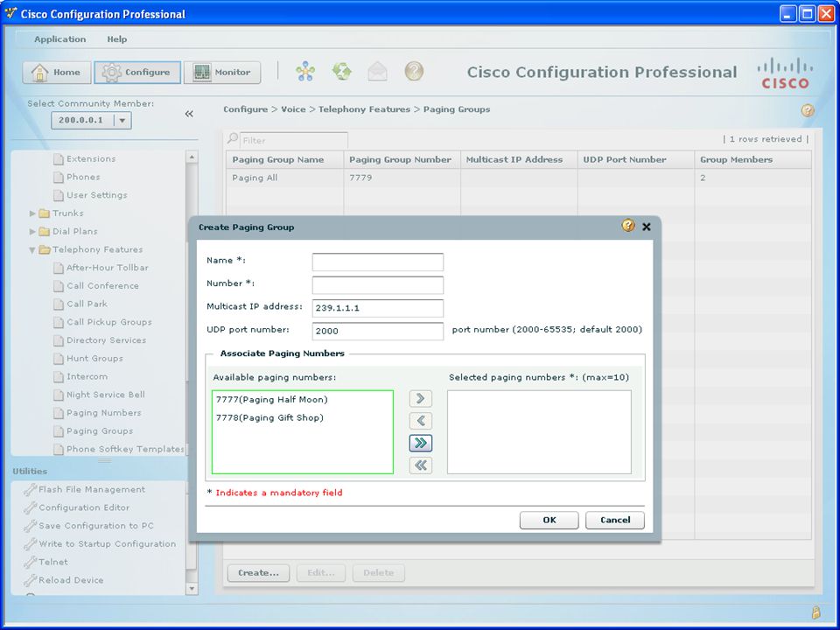This screenshot has width=840, height=630.
Task: Sort by Paging Group Name column
Action: click(x=285, y=159)
